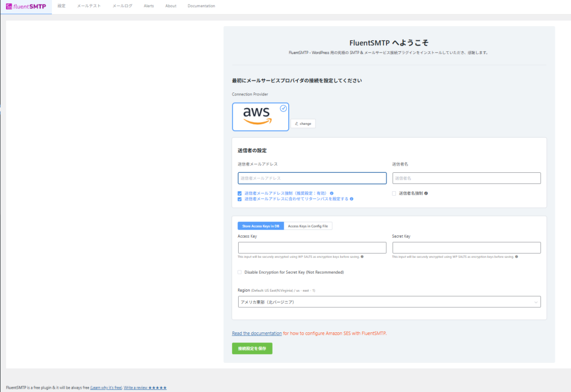Open the Read the documentation link
This screenshot has width=571, height=392.
[257, 333]
